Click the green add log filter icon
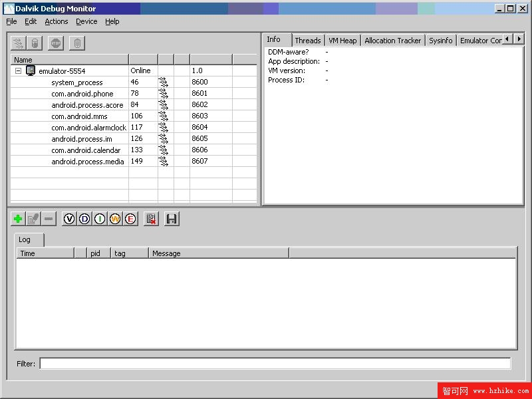Image resolution: width=532 pixels, height=399 pixels. (x=18, y=219)
